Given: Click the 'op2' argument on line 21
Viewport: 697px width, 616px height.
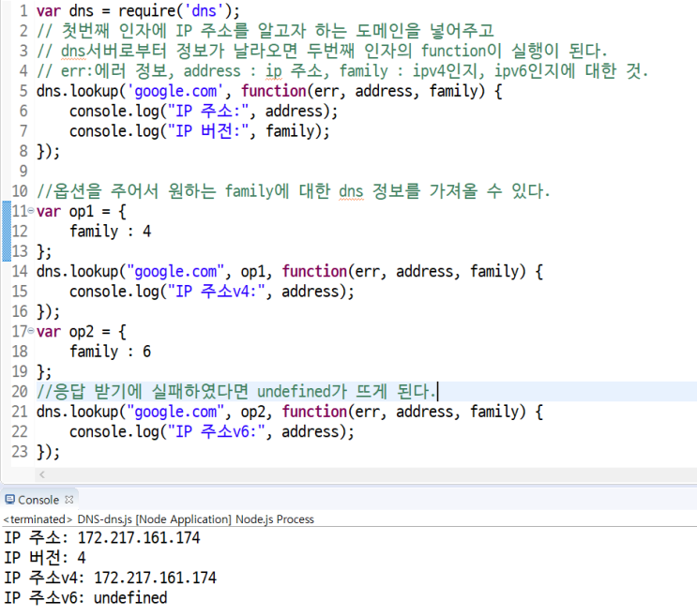Looking at the screenshot, I should coord(253,413).
